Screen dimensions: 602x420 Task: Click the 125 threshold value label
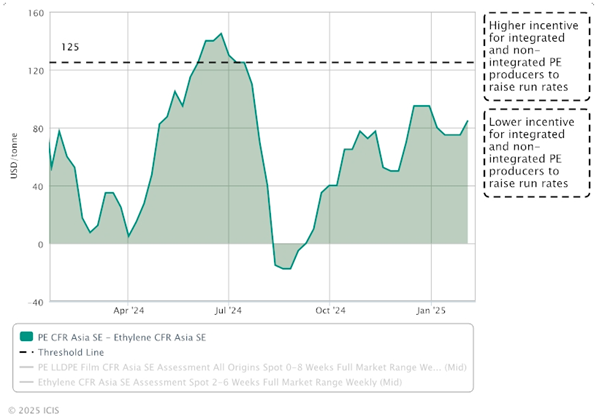click(x=70, y=47)
